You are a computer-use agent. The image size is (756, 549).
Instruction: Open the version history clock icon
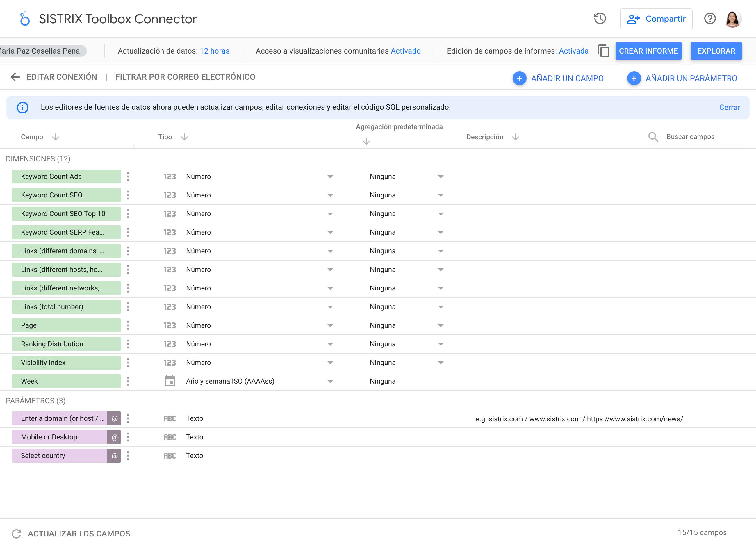(x=600, y=19)
